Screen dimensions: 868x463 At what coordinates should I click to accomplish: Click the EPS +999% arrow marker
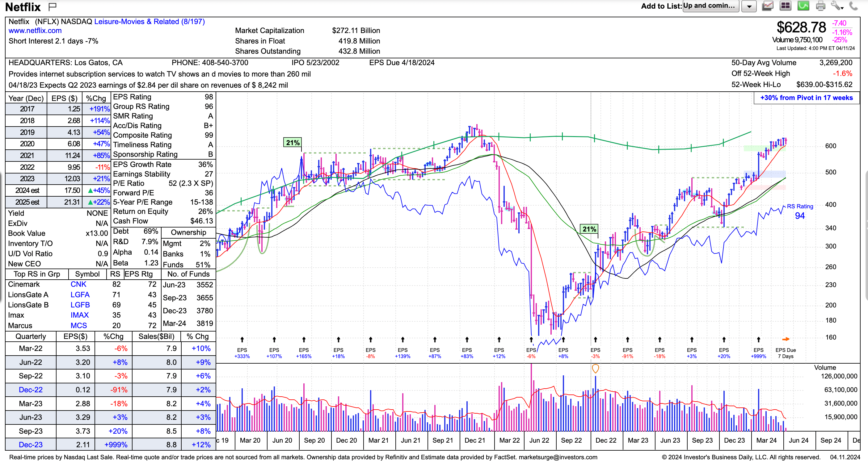tap(758, 340)
